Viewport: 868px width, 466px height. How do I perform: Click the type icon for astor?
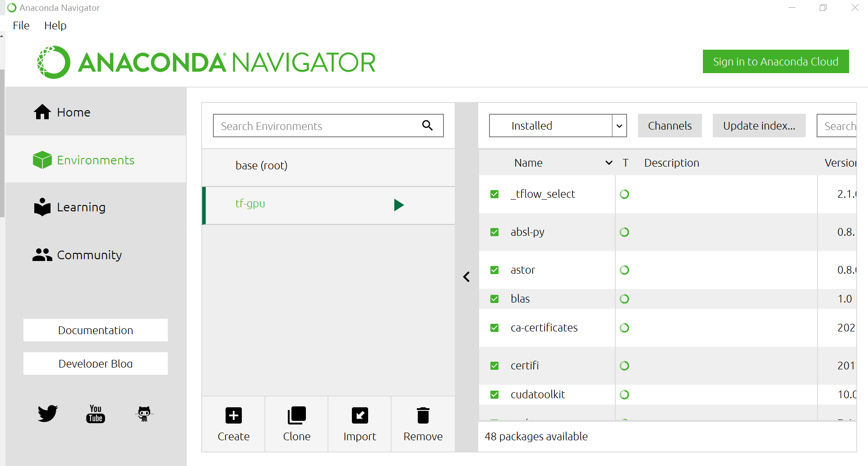624,270
